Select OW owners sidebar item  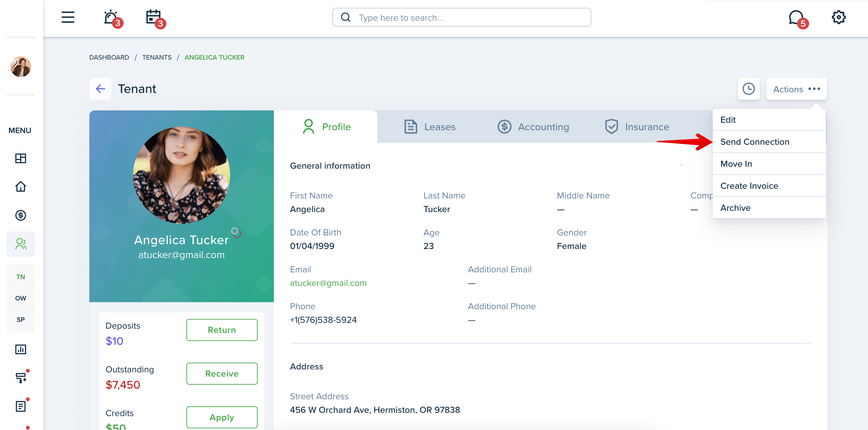(x=21, y=298)
